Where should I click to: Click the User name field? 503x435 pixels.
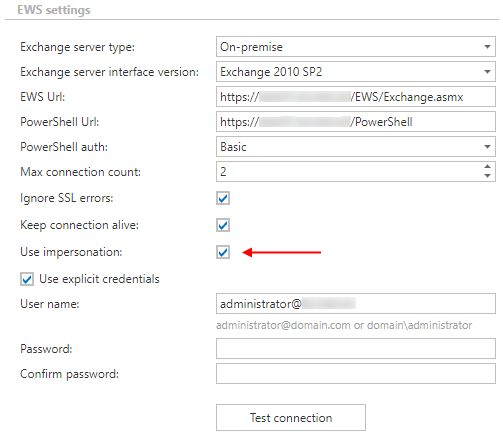(356, 304)
